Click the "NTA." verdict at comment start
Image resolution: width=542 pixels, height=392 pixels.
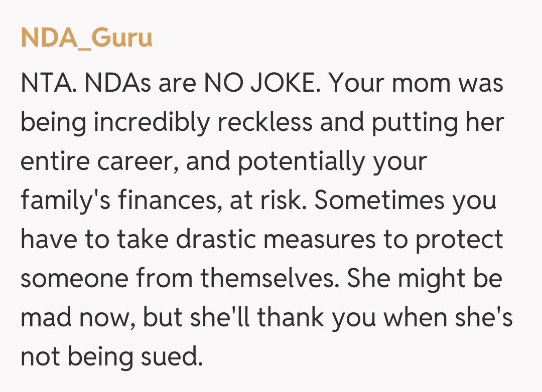(48, 83)
